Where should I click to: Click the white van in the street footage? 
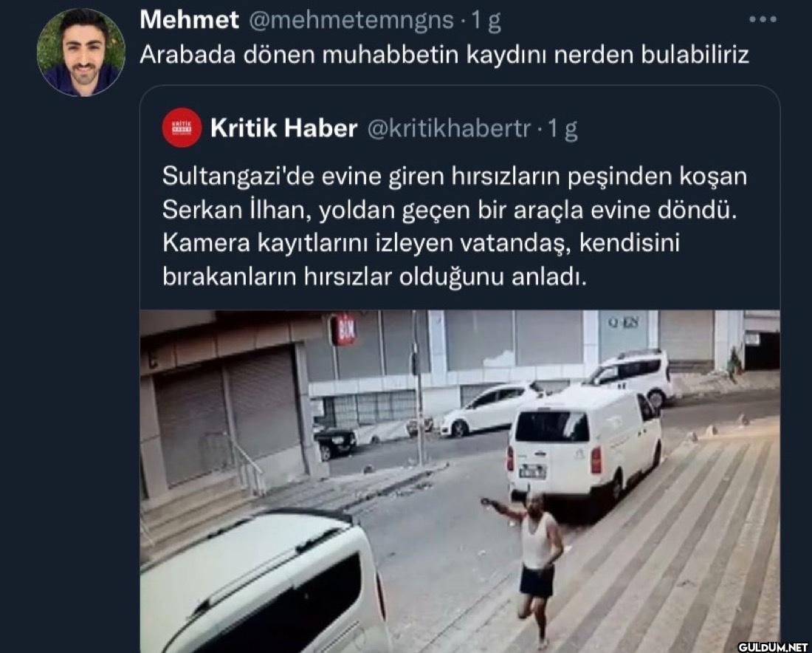pos(584,448)
